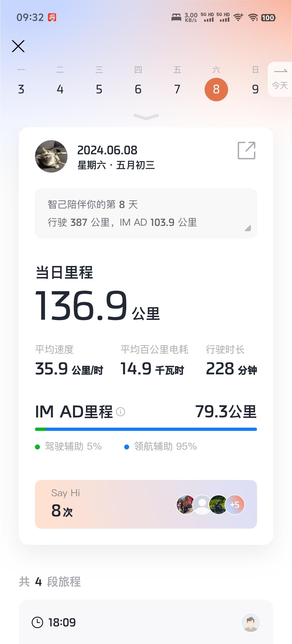Tap the blue 领航辅助 95% legend dot
292x644 pixels.
(x=127, y=447)
